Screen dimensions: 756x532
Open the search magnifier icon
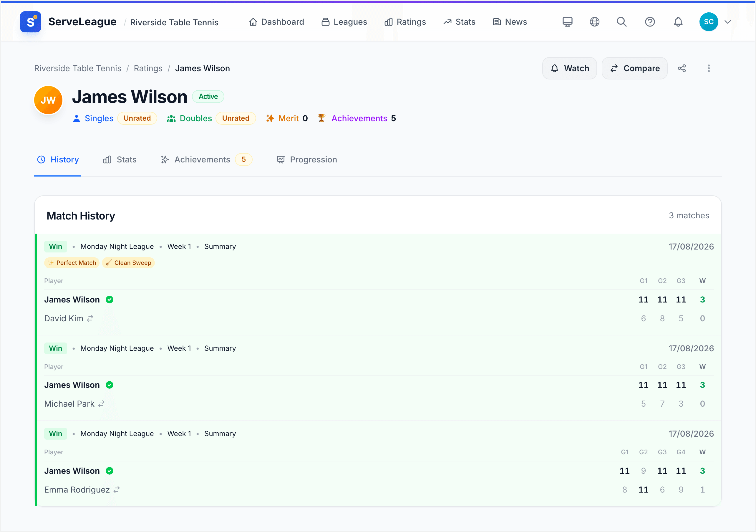click(622, 22)
